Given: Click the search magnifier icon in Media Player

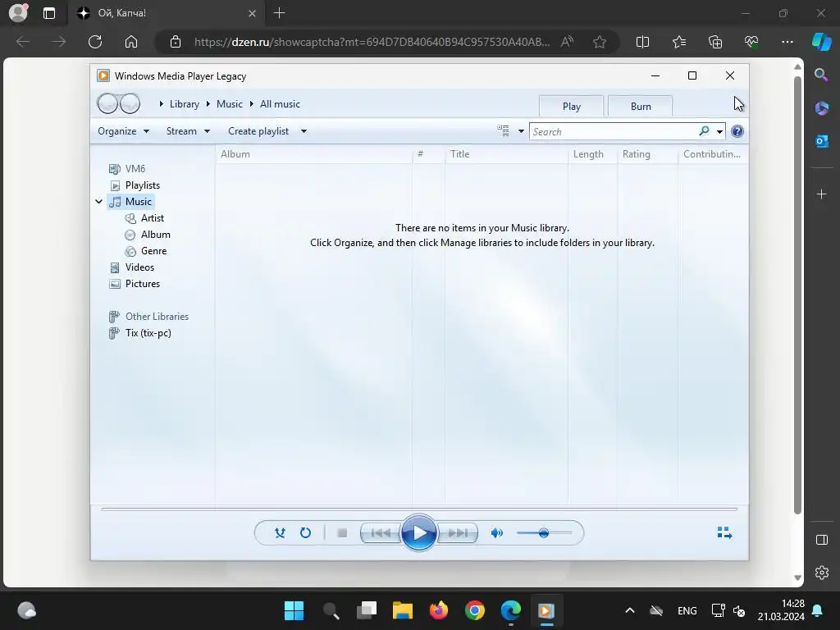Looking at the screenshot, I should (x=704, y=130).
